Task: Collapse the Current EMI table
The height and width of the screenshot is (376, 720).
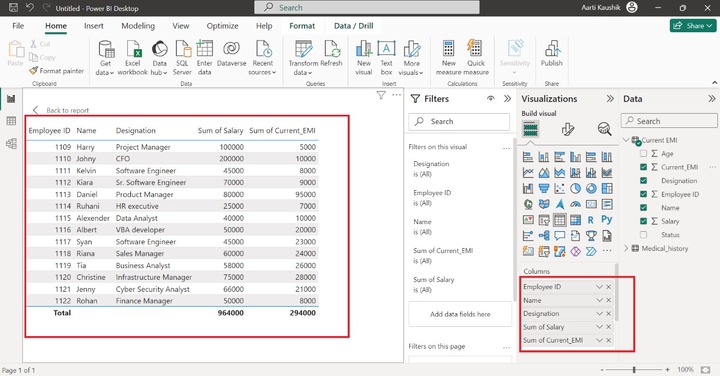Action: coord(626,140)
